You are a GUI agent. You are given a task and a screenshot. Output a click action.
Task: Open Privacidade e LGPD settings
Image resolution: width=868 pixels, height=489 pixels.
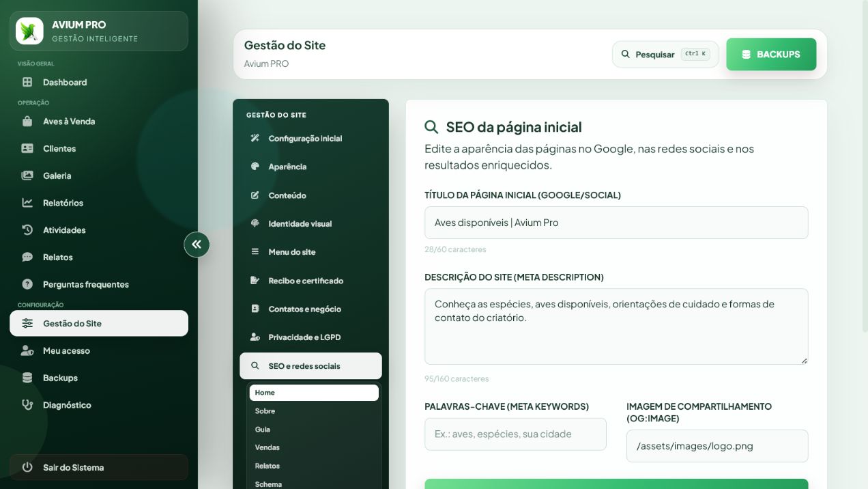point(310,337)
